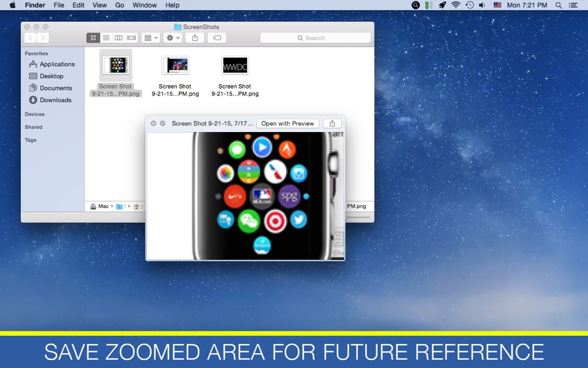Open Applications in the sidebar
This screenshot has height=368, width=588.
pos(52,64)
